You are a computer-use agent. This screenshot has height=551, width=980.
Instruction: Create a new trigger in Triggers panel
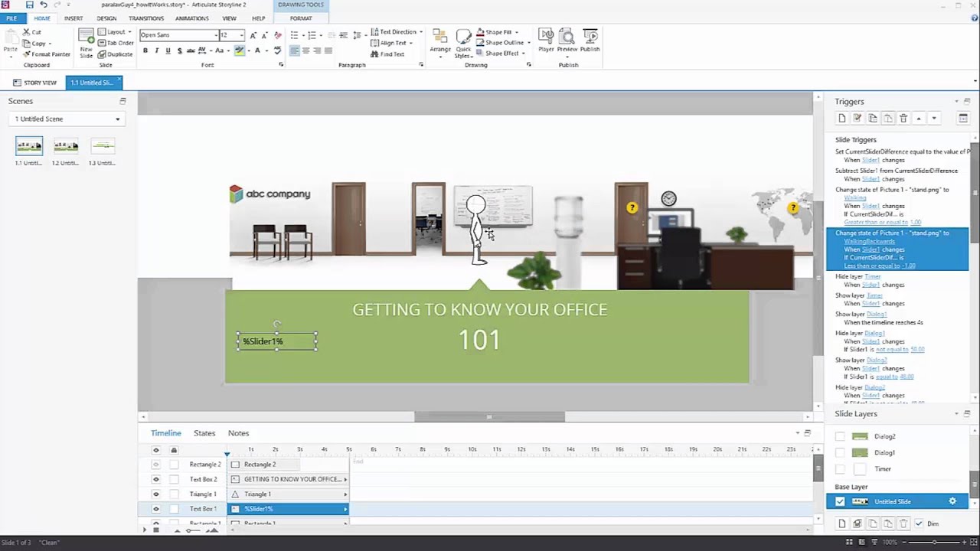[842, 119]
